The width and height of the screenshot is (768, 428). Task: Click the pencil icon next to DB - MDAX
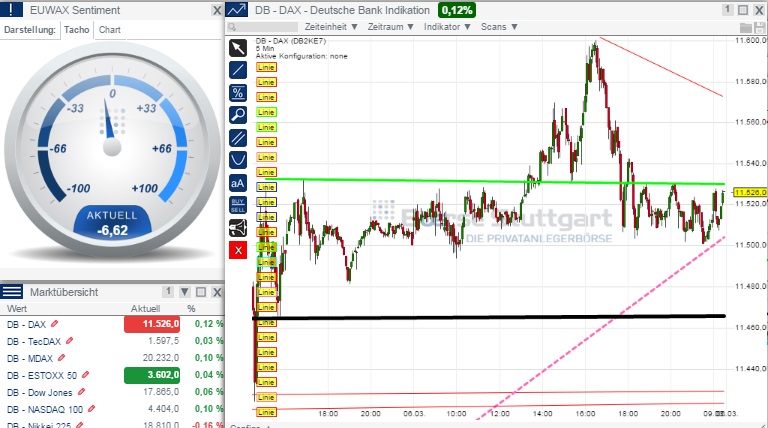point(61,358)
